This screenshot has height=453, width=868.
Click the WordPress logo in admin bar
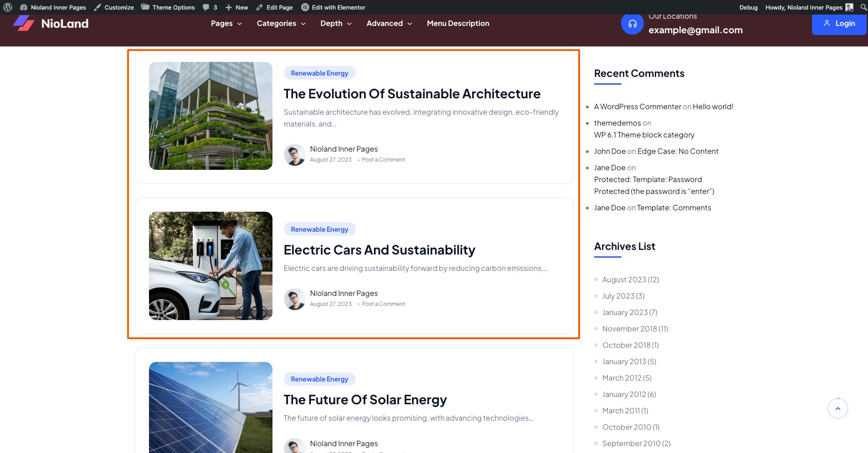pos(8,7)
